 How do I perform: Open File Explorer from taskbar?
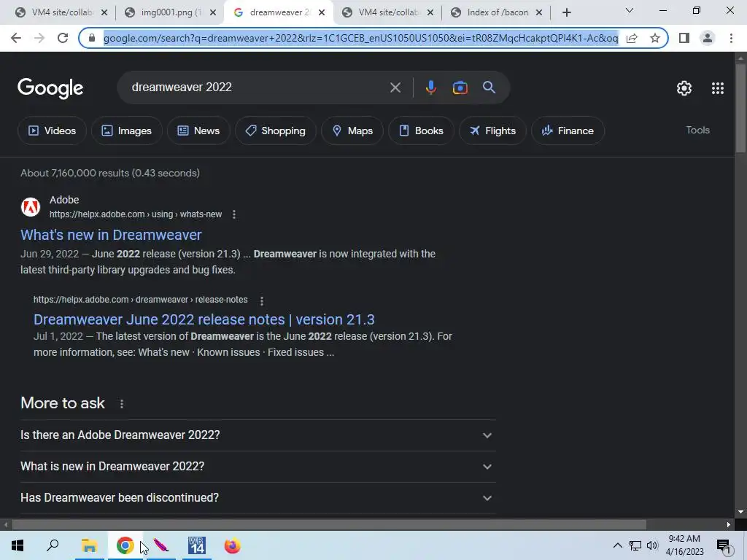[89, 545]
